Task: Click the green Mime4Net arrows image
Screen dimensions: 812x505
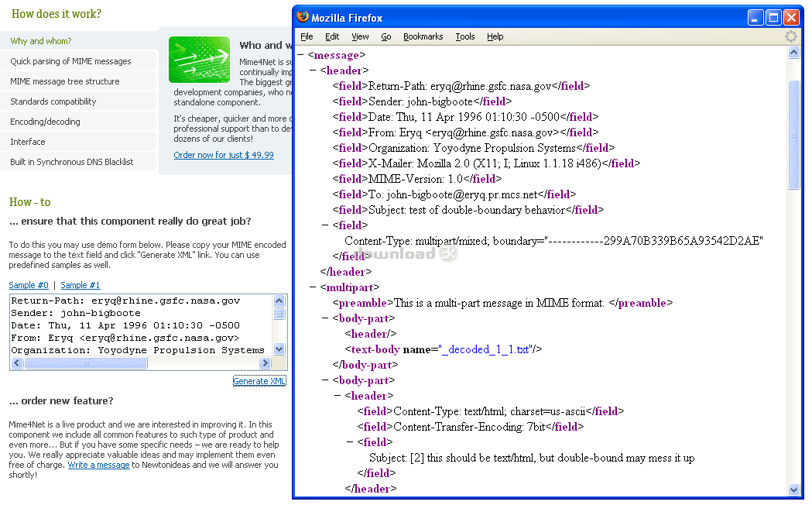Action: tap(200, 59)
